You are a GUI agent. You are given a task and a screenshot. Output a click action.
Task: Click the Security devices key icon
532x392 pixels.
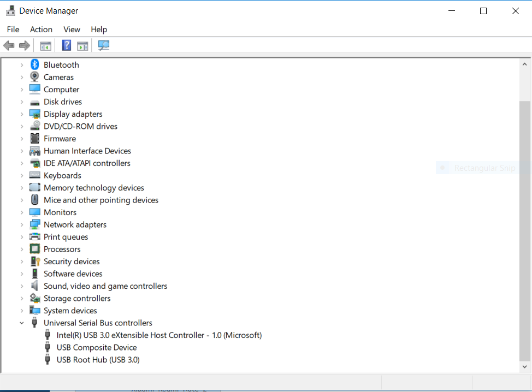pos(35,262)
